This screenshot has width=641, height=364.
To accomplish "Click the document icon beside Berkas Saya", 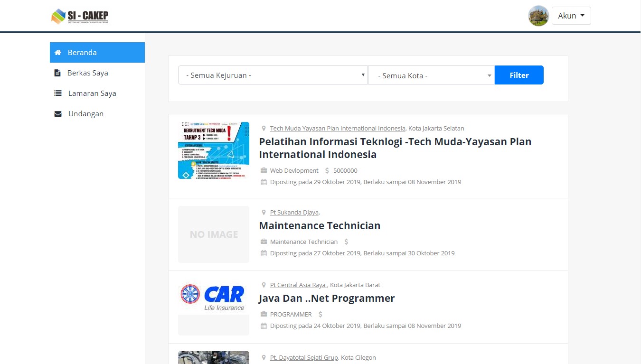I will 57,73.
